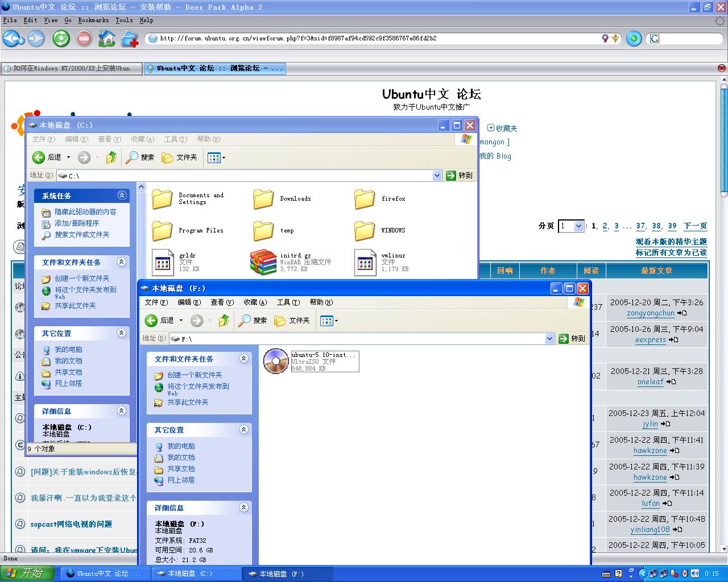Select the WINDOWS folder icon

[x=365, y=231]
